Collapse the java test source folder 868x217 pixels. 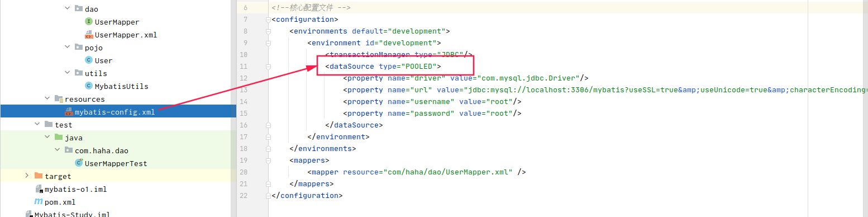47,138
